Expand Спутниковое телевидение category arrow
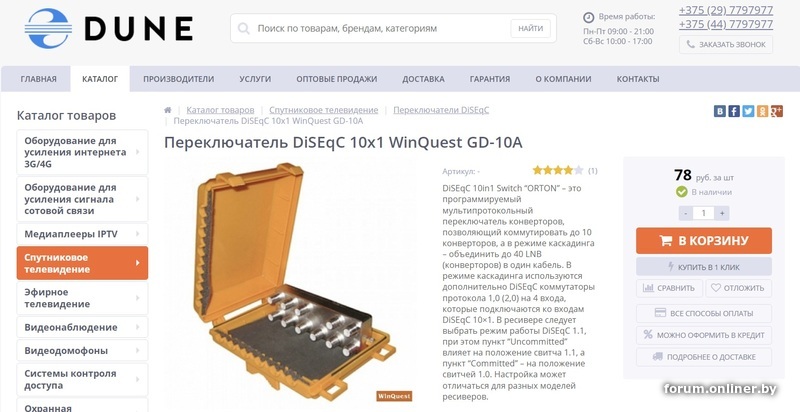 pyautogui.click(x=137, y=263)
